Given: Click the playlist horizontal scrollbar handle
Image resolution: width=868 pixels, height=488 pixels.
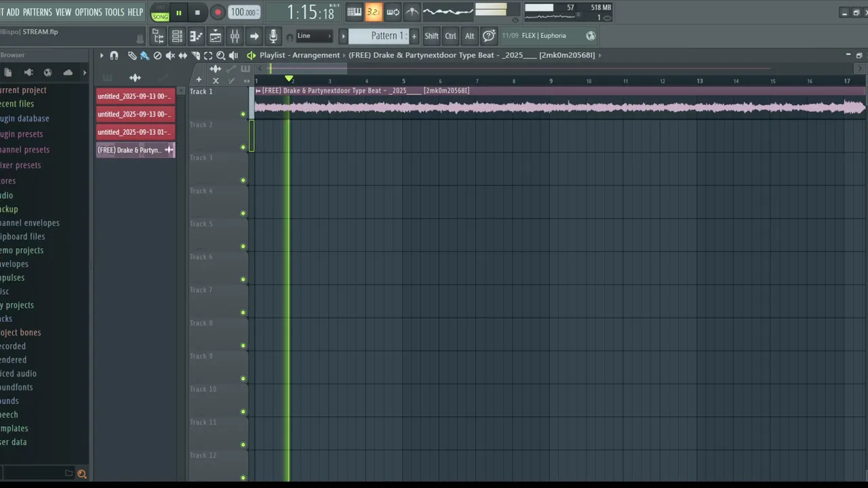Looking at the screenshot, I should (x=309, y=68).
